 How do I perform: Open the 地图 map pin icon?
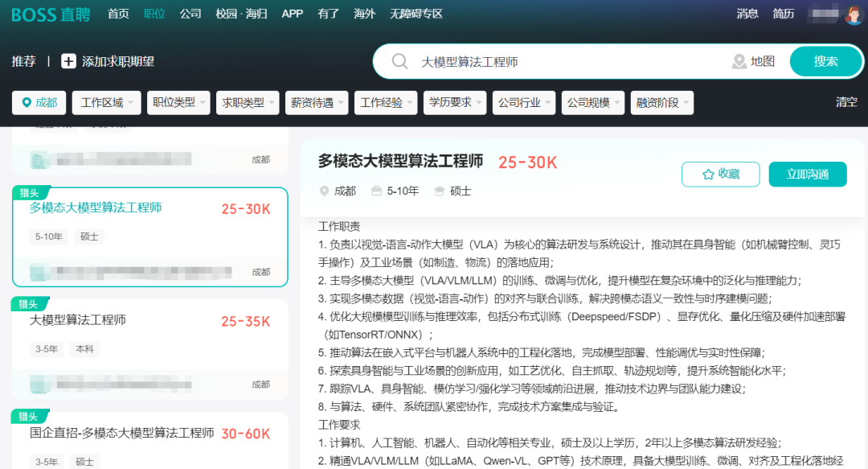[x=739, y=62]
